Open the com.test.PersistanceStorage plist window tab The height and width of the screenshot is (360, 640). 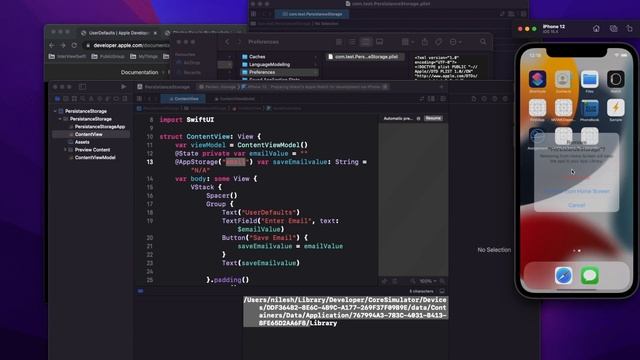point(312,14)
